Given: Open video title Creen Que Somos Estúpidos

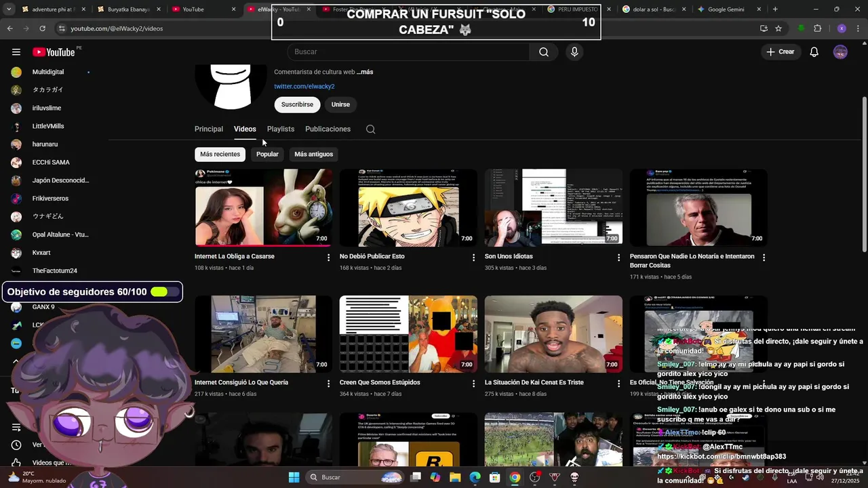Looking at the screenshot, I should click(380, 382).
